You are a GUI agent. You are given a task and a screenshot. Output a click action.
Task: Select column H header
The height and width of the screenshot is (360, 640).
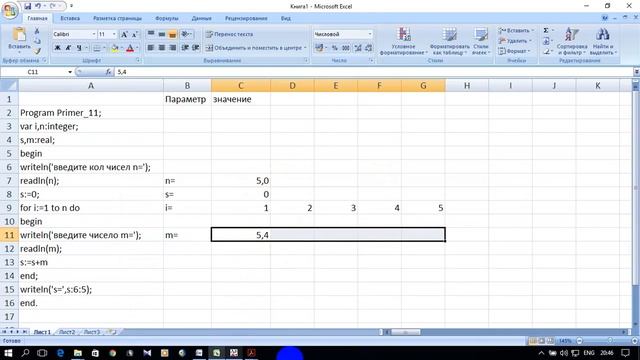click(x=467, y=86)
